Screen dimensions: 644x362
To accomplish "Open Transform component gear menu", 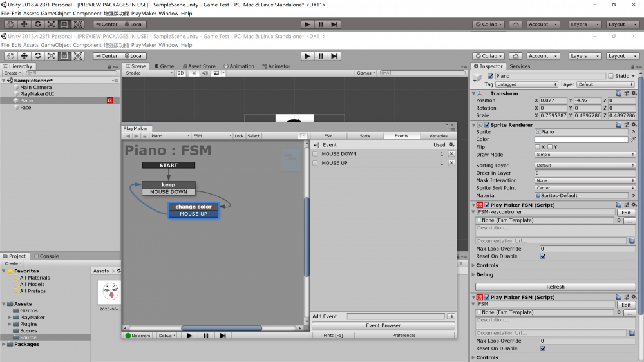I will [x=634, y=93].
